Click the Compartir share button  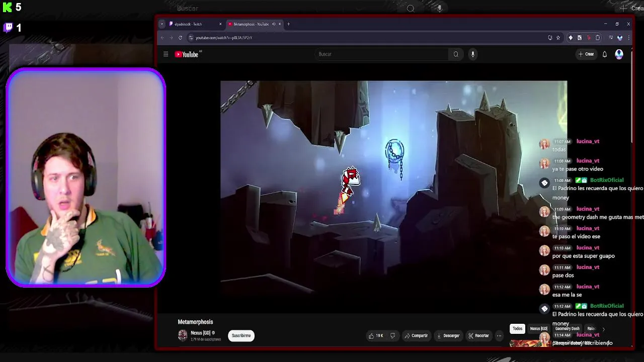416,336
